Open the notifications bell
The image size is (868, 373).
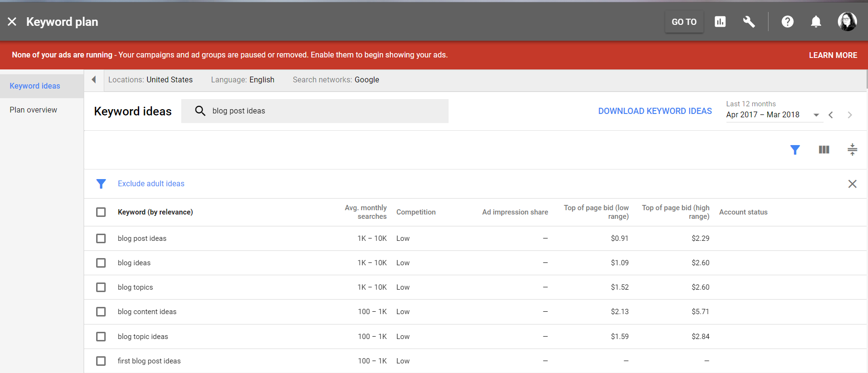[816, 22]
